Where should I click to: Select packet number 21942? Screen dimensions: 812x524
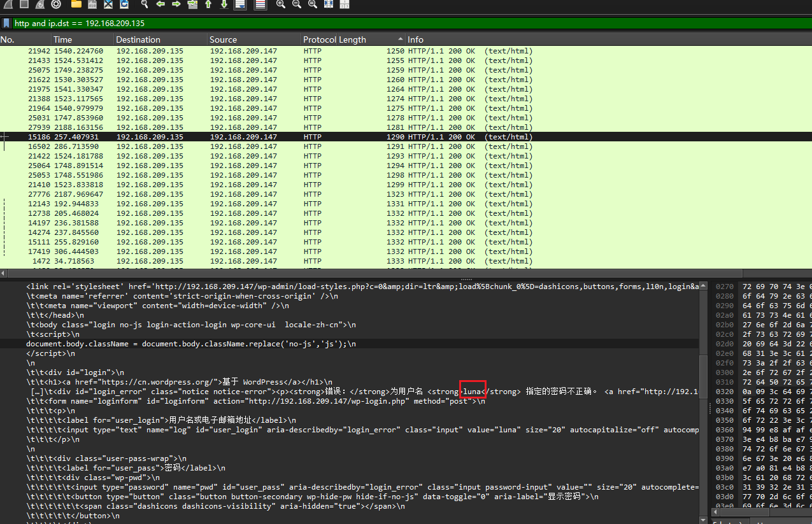click(x=406, y=51)
